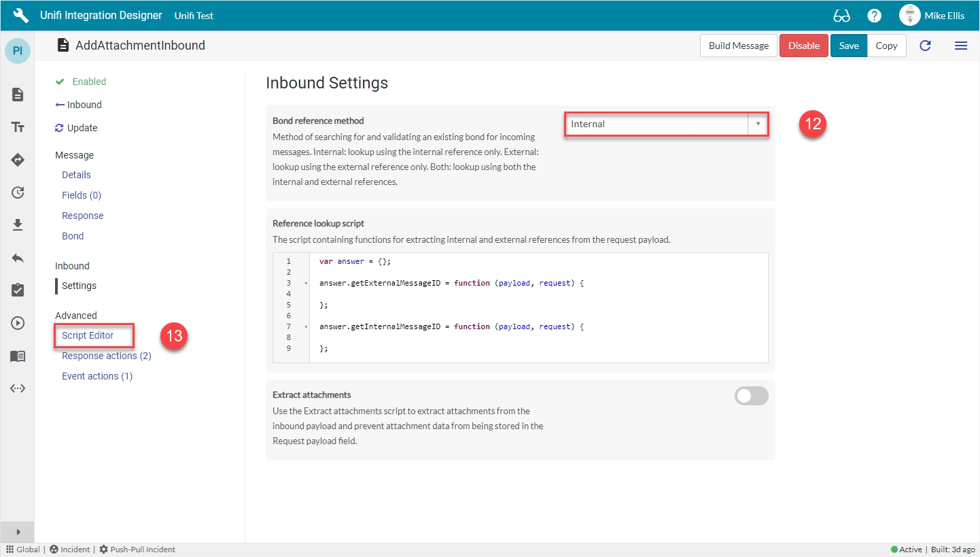Click the Save button

pyautogui.click(x=848, y=46)
